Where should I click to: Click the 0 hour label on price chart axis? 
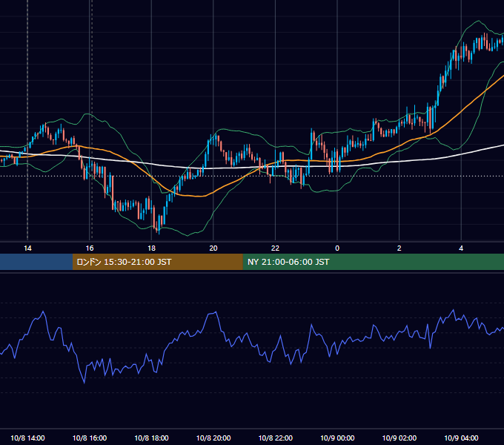click(337, 248)
